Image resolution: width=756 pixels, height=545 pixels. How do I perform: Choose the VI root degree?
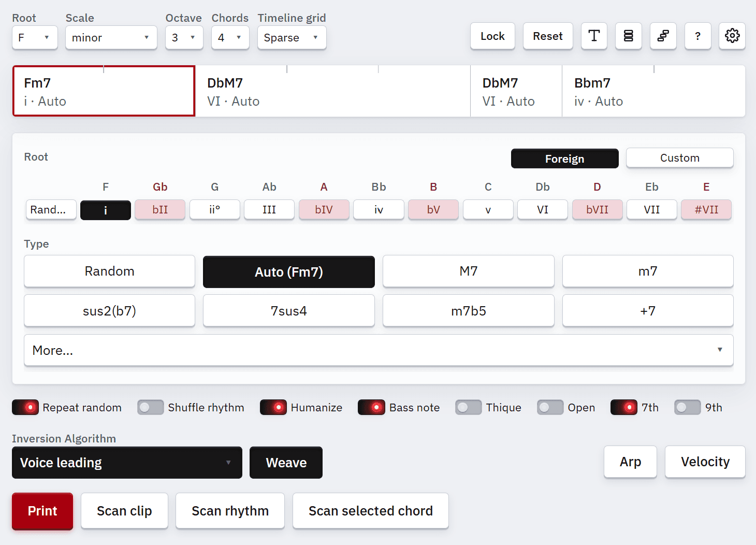(x=543, y=210)
